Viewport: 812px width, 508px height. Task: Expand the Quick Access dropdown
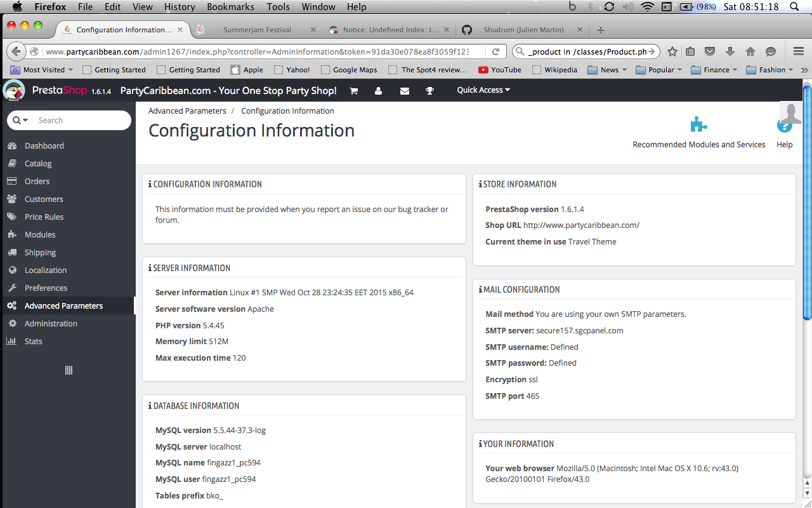point(483,90)
